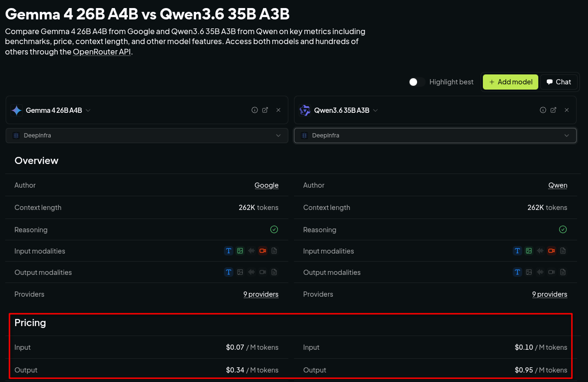
Task: Click Qwen reasoning green checkmark
Action: (563, 229)
